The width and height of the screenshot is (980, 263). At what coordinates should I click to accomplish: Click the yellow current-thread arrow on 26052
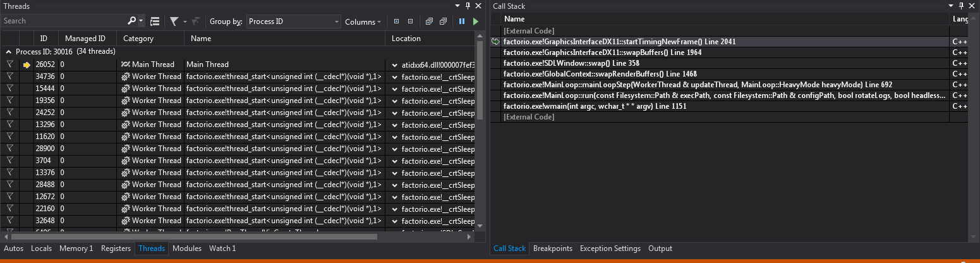pyautogui.click(x=27, y=64)
